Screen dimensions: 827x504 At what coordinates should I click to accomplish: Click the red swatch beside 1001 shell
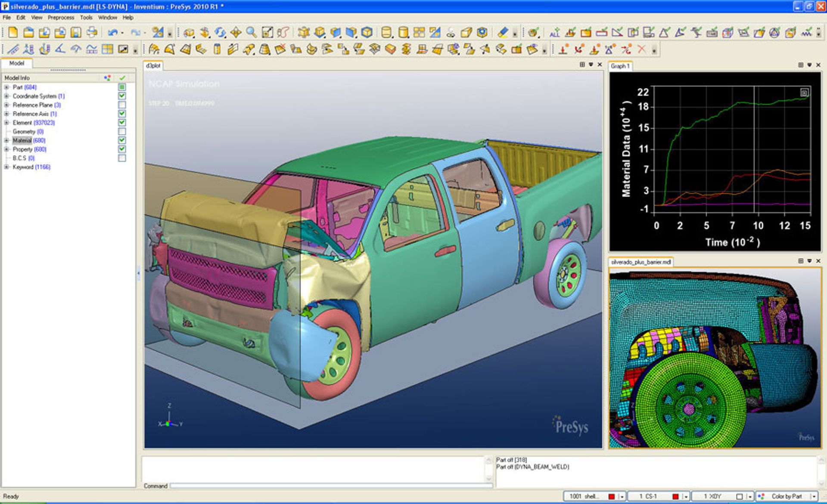pos(611,496)
